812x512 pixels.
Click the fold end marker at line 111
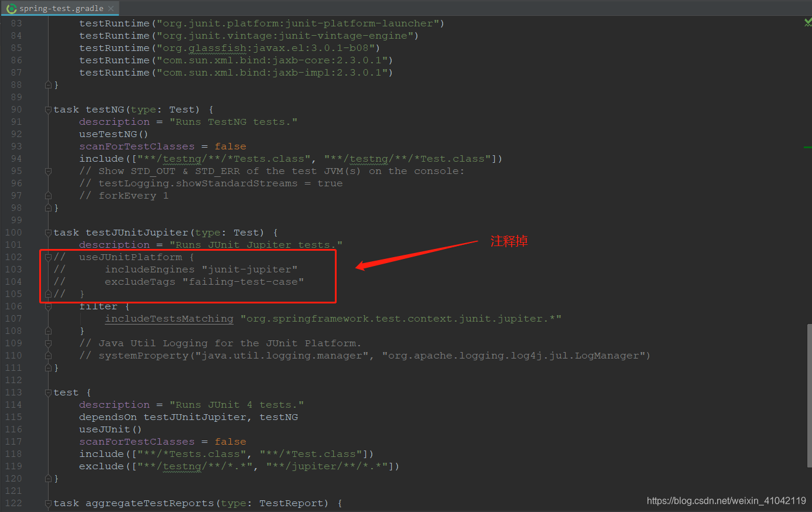pyautogui.click(x=48, y=368)
